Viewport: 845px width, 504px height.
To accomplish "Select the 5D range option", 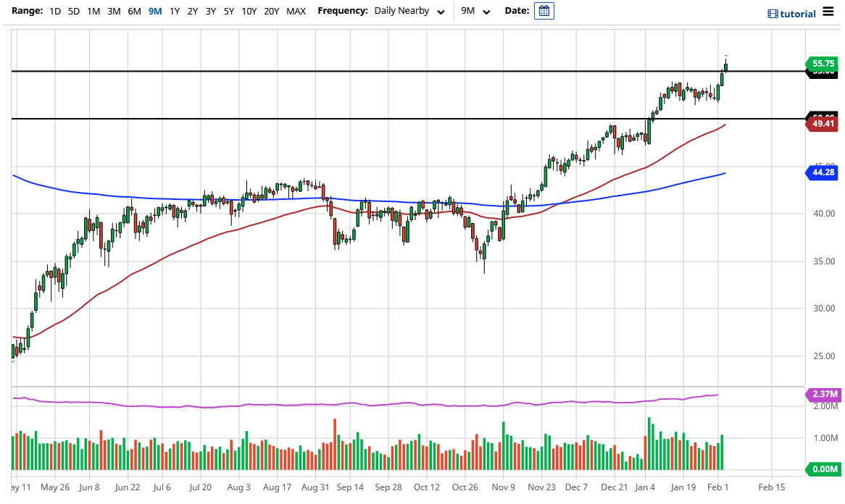I will 74,12.
